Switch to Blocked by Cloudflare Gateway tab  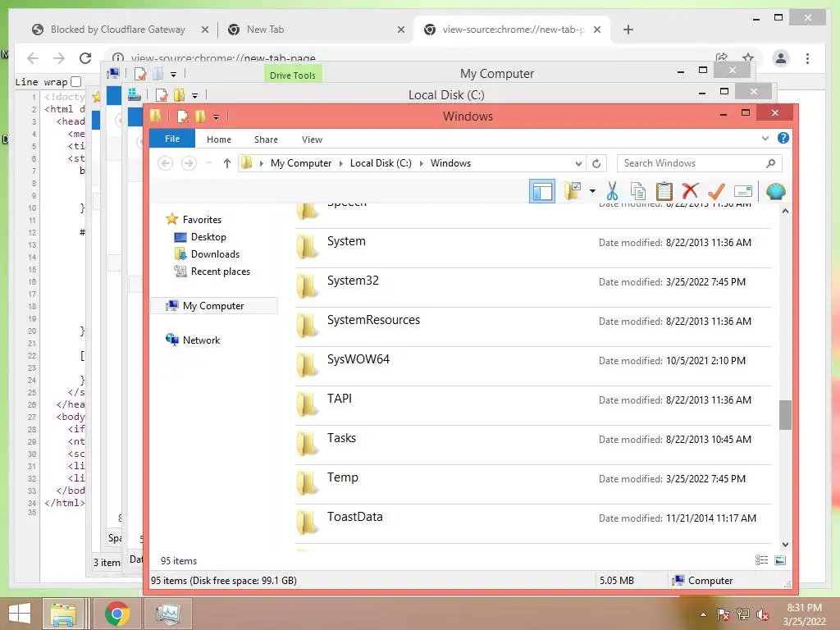click(118, 30)
